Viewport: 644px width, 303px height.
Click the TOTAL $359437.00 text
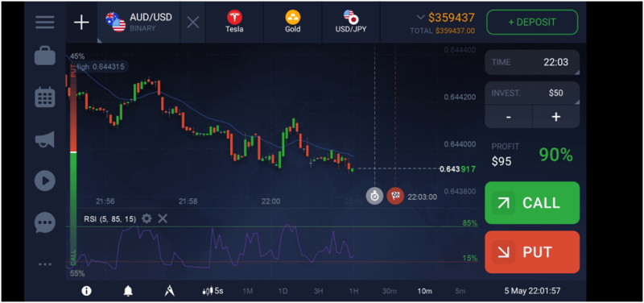tap(442, 31)
